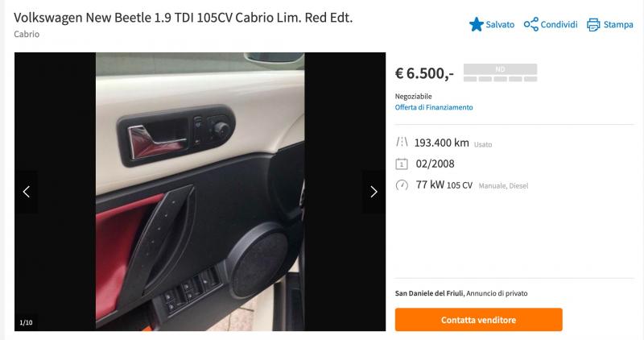Open the Condividi share link
The image size is (644, 340).
(x=559, y=25)
